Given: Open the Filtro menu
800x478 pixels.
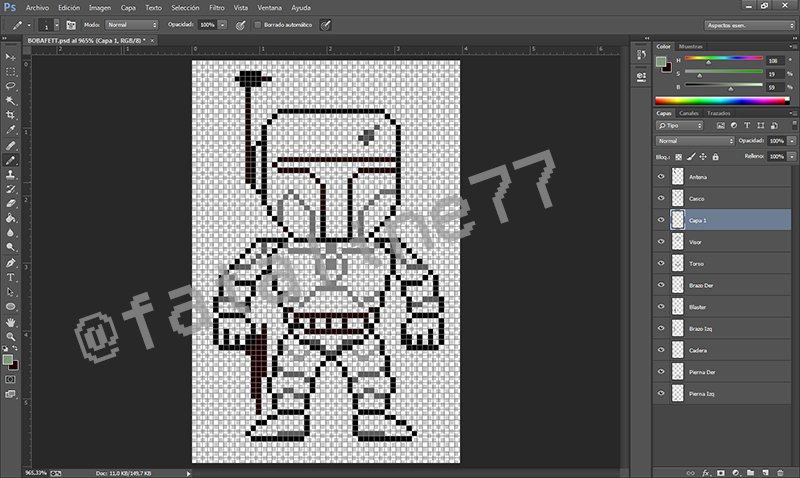Looking at the screenshot, I should pos(217,8).
